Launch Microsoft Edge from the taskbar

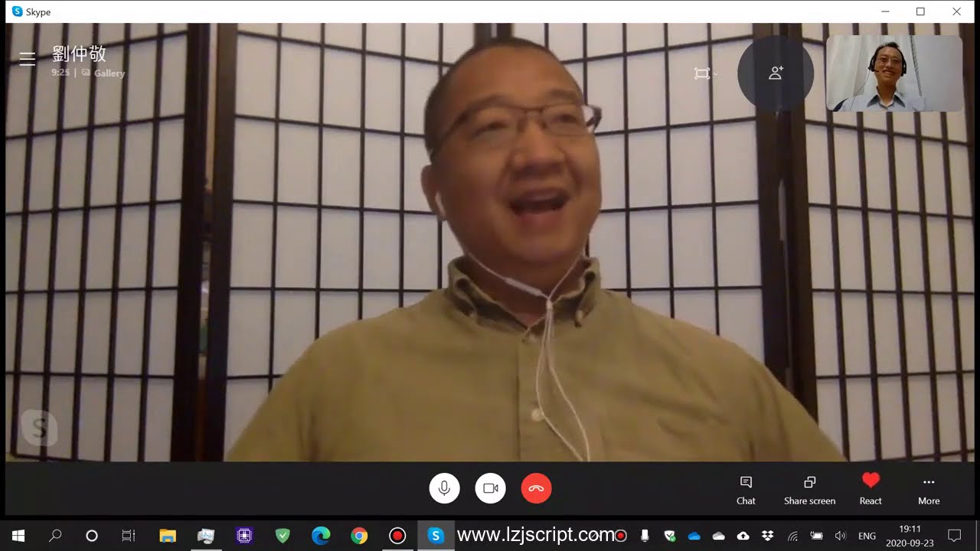point(321,536)
